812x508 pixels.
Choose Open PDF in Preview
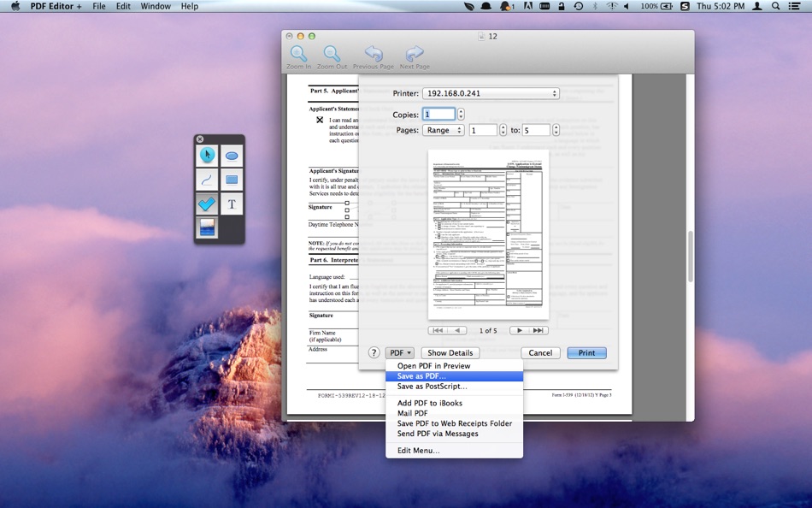click(454, 366)
